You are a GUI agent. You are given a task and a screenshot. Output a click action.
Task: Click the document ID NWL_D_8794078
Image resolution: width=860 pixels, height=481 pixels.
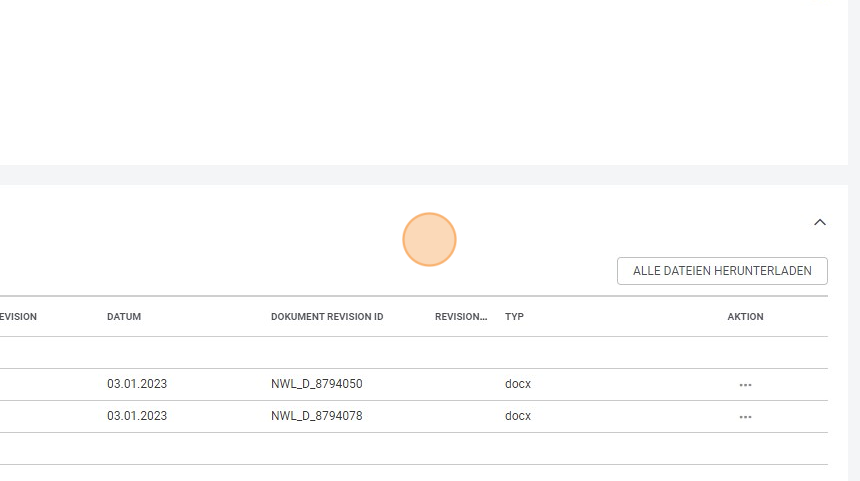(x=316, y=416)
